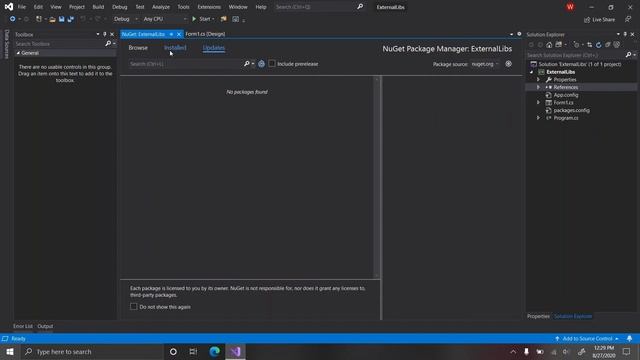Open Cortana circle icon on taskbar
The width and height of the screenshot is (640, 360).
[x=173, y=351]
